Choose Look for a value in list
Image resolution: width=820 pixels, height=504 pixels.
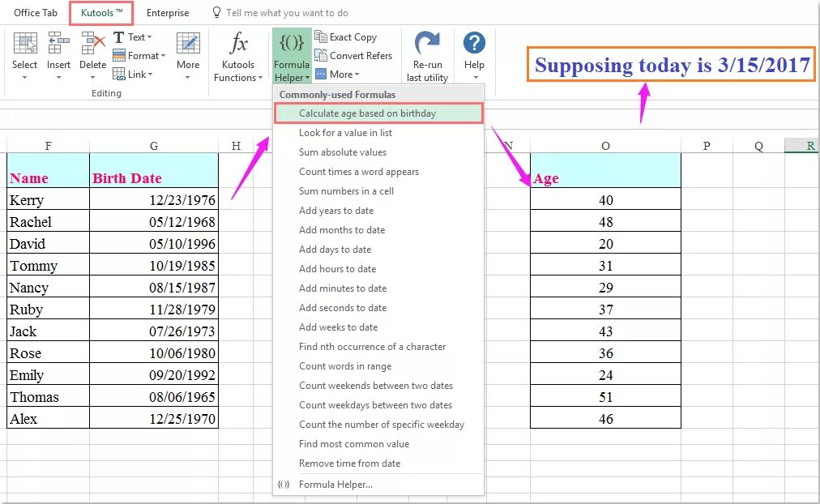tap(378, 133)
